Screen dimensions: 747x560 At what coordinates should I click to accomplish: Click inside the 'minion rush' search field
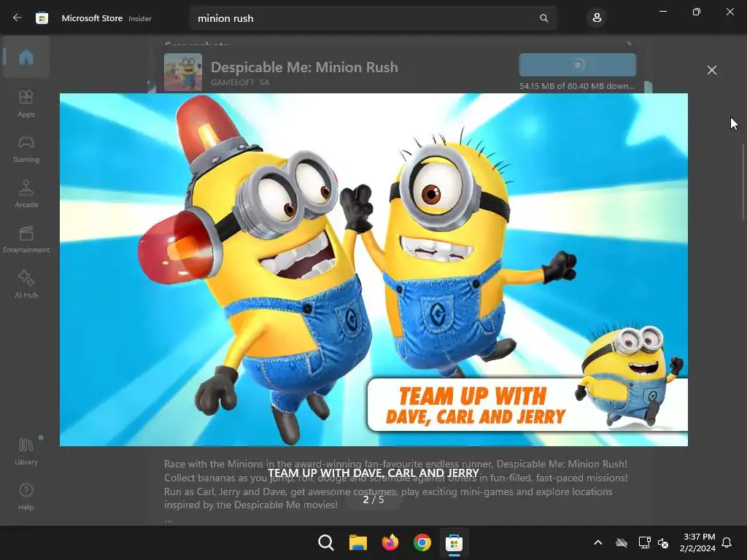coord(373,18)
